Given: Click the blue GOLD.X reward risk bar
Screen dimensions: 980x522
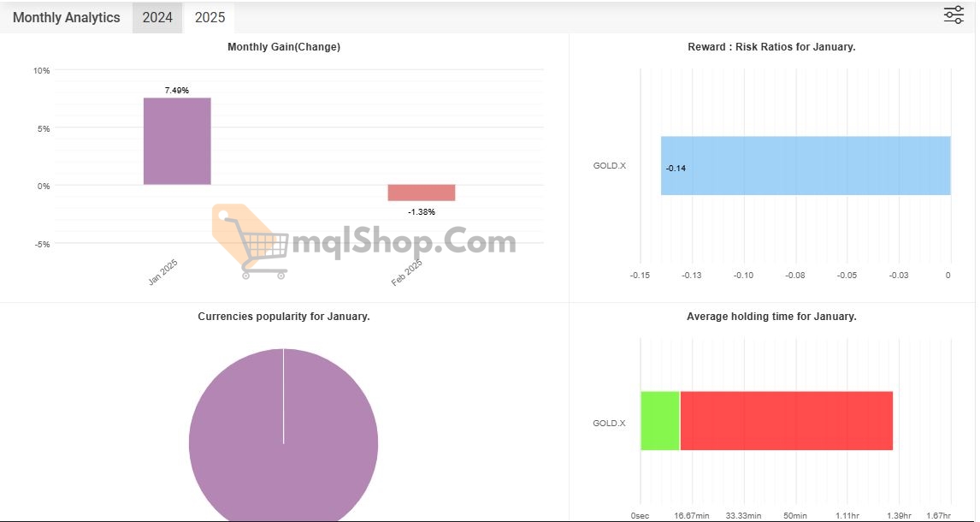Looking at the screenshot, I should [x=805, y=165].
